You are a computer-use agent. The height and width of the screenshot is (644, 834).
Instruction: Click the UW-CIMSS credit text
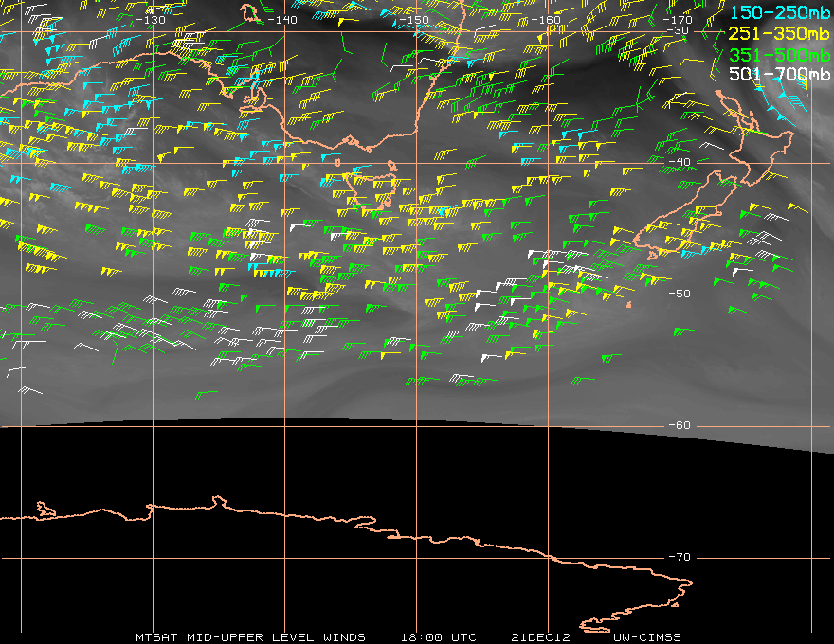click(x=646, y=637)
